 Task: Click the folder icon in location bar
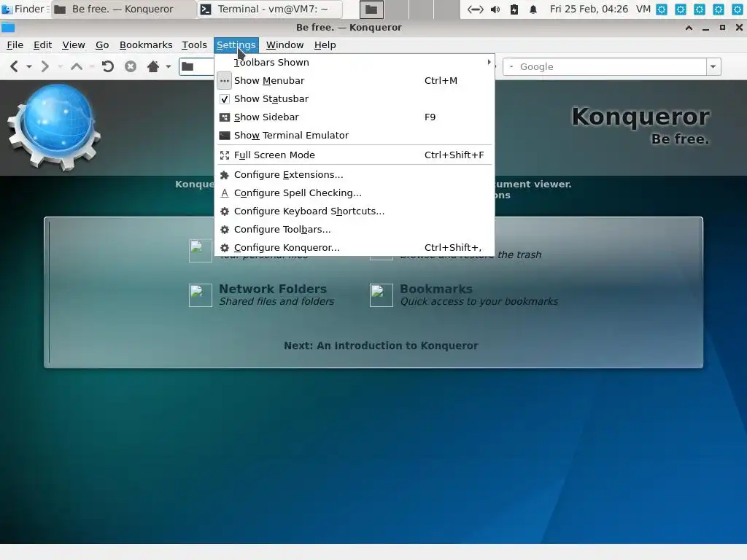(187, 66)
